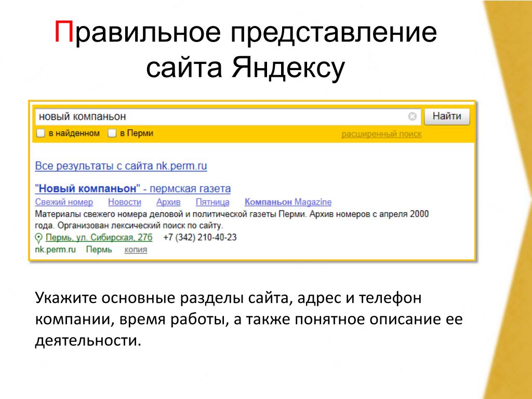
Task: Click the phone number '+7 (342) 210-40-23'
Action: (200, 237)
